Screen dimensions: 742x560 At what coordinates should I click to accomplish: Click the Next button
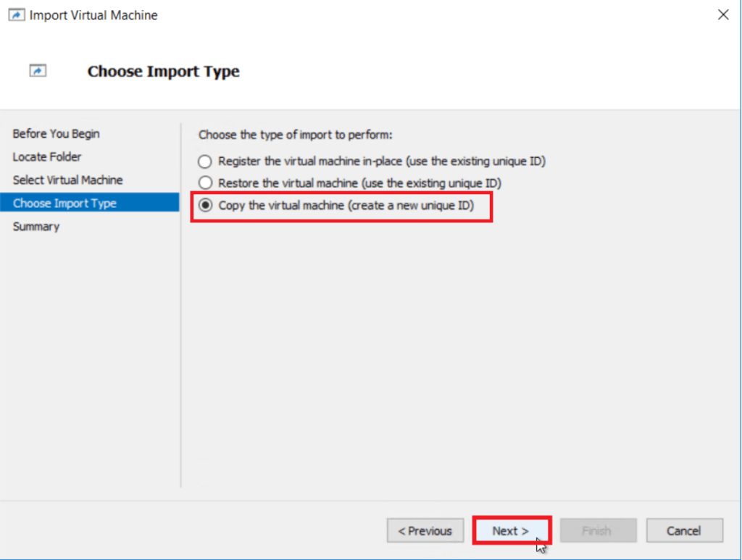tap(511, 530)
